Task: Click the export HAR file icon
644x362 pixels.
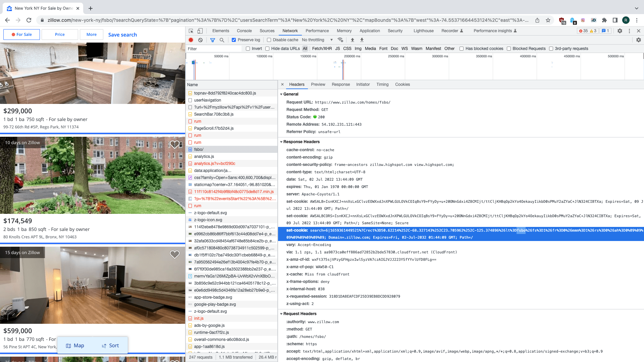Action: tap(362, 40)
